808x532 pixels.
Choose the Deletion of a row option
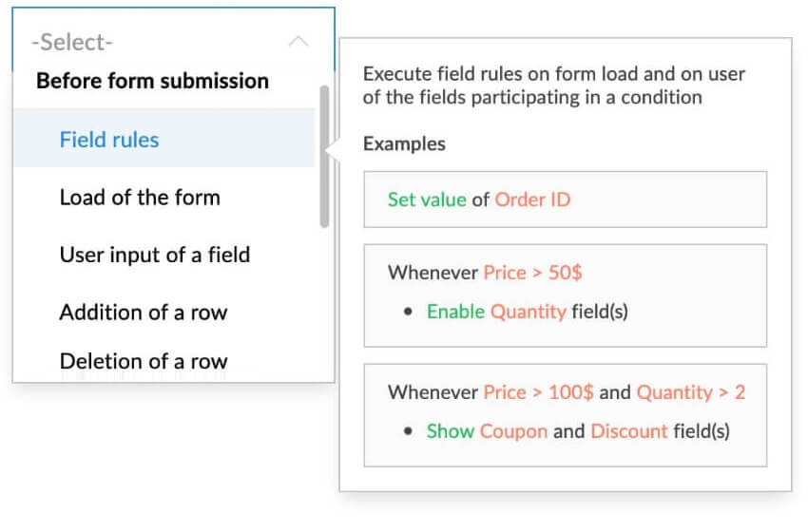click(x=144, y=361)
